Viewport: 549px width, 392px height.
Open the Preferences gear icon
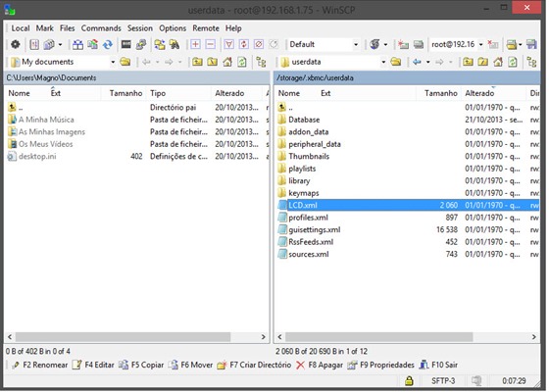click(15, 44)
